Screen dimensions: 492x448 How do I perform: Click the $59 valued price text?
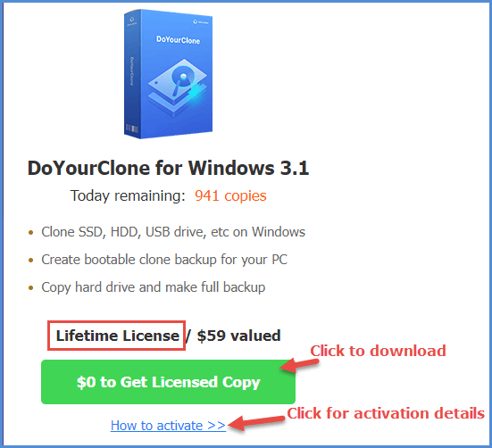[238, 336]
